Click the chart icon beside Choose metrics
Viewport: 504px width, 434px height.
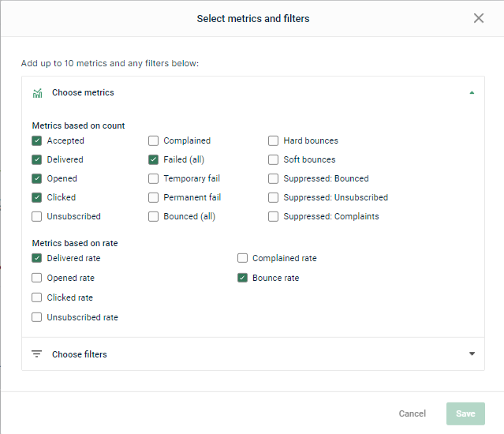coord(37,93)
